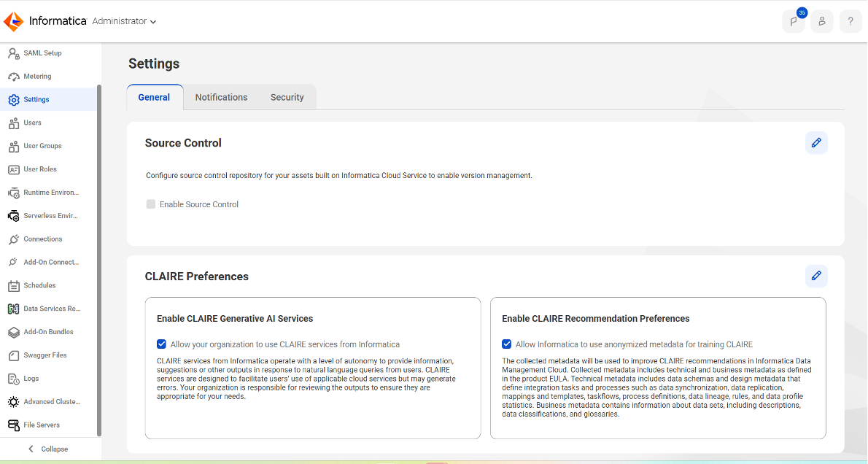Switch to the Security tab
The height and width of the screenshot is (464, 868).
click(287, 98)
